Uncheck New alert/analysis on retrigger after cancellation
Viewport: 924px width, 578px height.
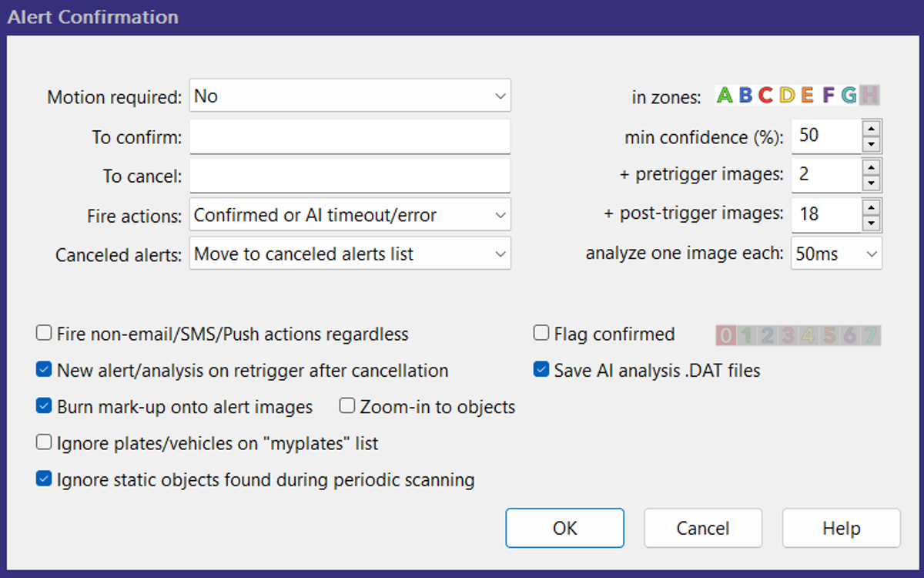[44, 370]
